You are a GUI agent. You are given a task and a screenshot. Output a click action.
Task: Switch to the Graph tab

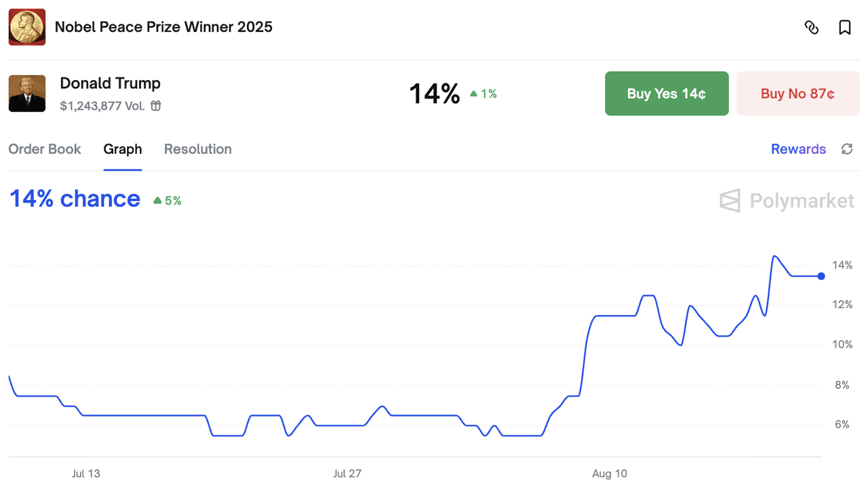click(123, 149)
